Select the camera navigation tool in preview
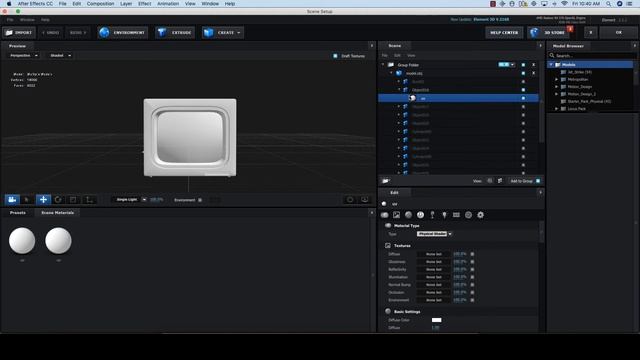 12,200
